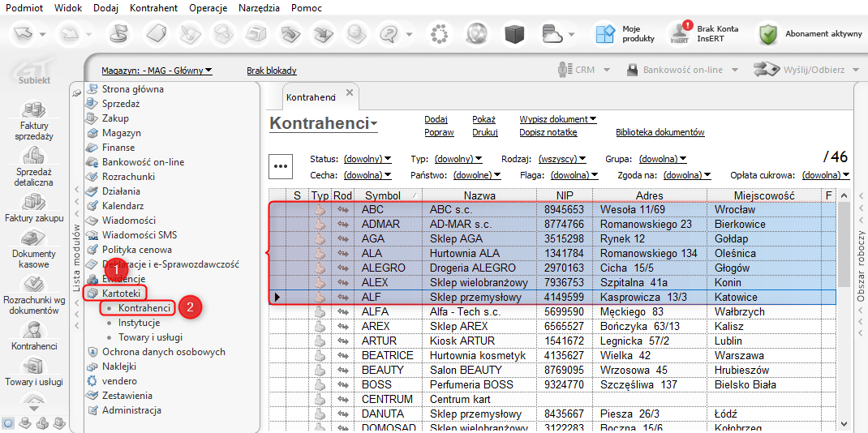Sort by the Miejscowość column header

(764, 195)
